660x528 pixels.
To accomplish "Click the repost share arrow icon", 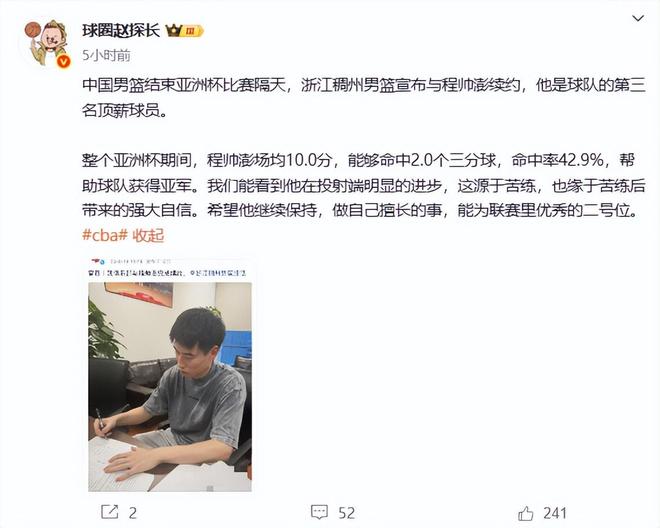I will 110,512.
